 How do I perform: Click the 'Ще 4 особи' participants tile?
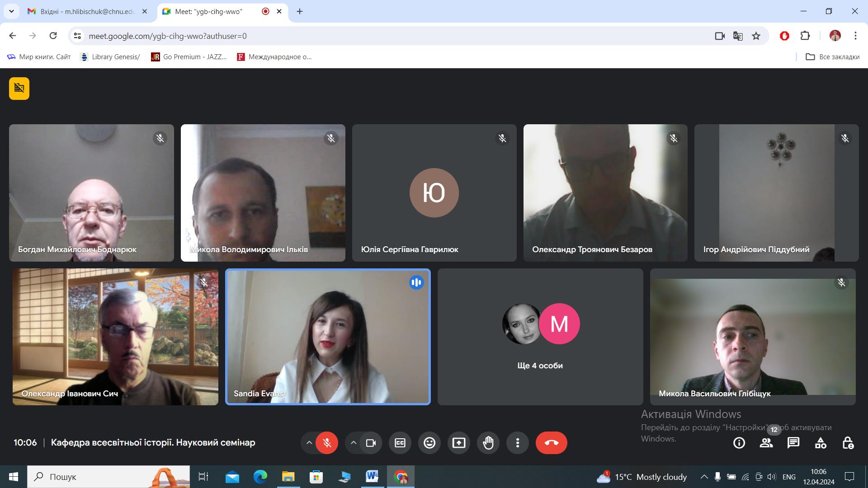coord(540,337)
